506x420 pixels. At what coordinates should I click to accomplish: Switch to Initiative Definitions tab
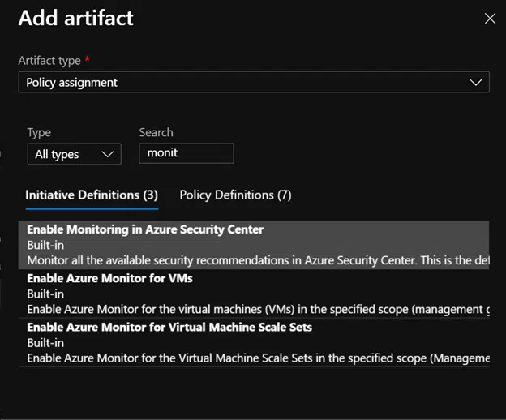click(92, 195)
